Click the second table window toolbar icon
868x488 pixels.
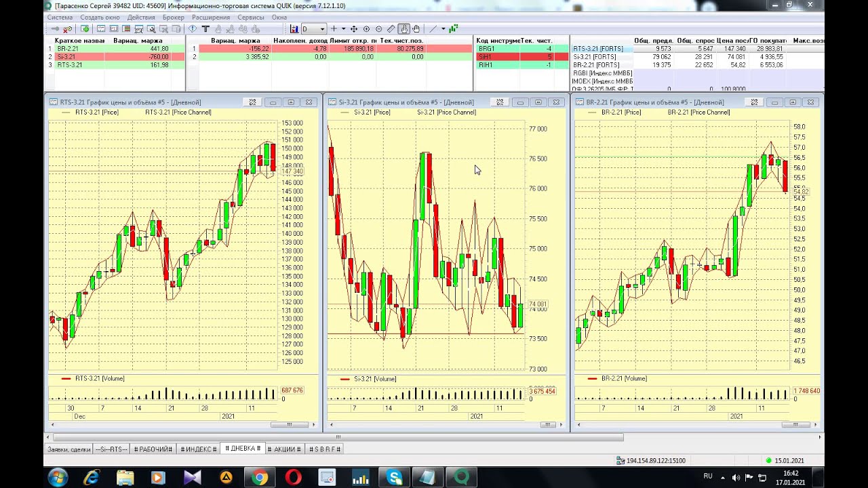[114, 29]
